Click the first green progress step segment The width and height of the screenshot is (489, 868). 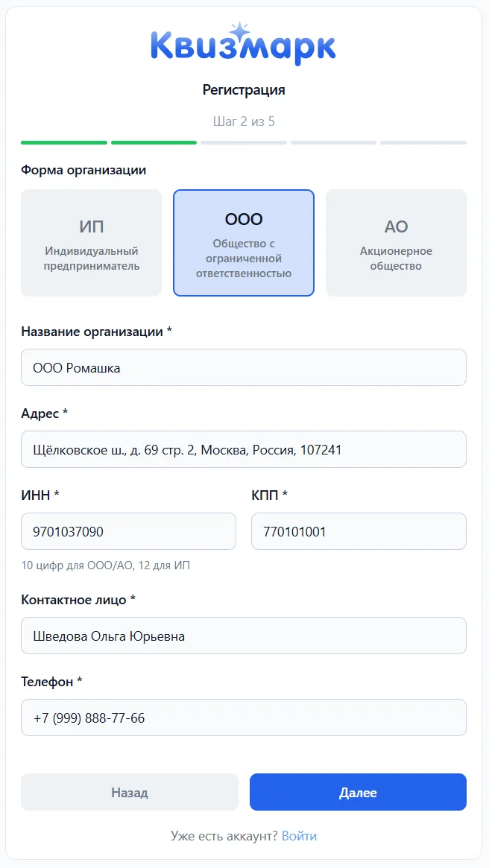pyautogui.click(x=64, y=143)
